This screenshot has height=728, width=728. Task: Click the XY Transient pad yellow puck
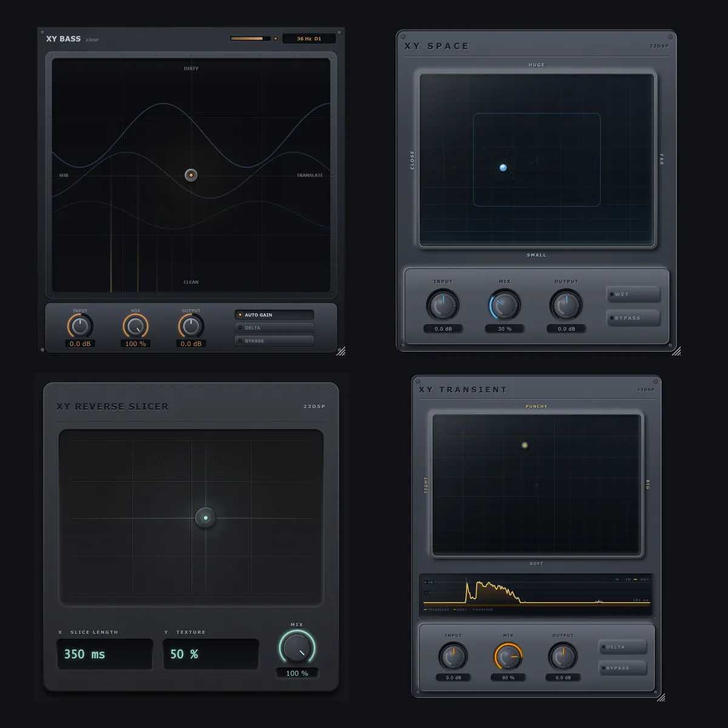pyautogui.click(x=525, y=445)
